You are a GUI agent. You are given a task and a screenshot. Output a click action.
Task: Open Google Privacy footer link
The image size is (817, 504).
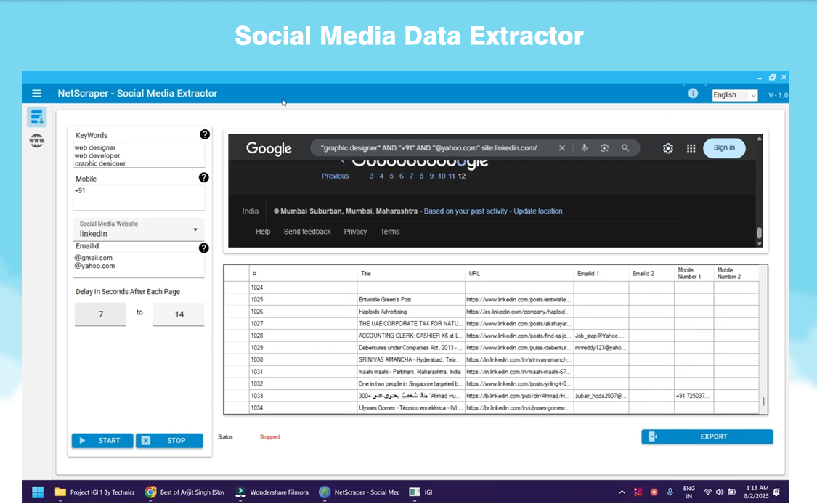pyautogui.click(x=355, y=232)
